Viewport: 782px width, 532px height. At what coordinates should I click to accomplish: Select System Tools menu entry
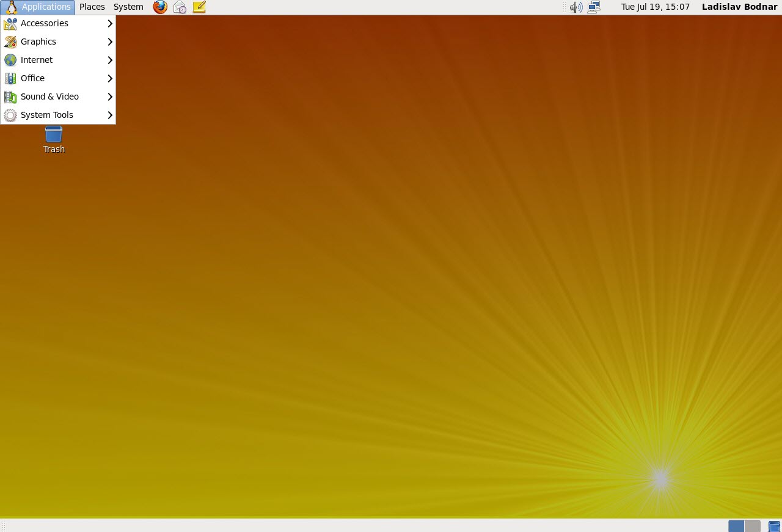pos(58,115)
